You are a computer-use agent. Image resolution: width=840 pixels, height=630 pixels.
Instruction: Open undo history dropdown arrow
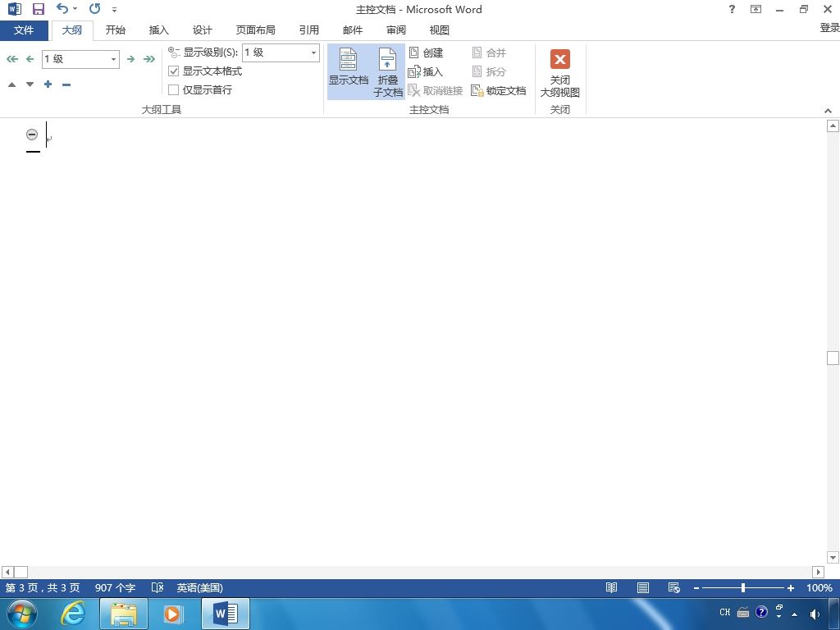75,8
